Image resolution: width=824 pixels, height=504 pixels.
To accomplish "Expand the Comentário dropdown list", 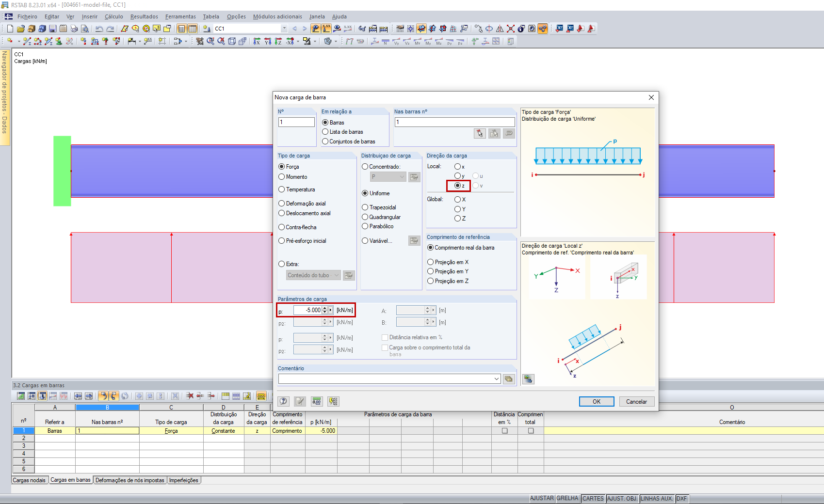I will [497, 379].
